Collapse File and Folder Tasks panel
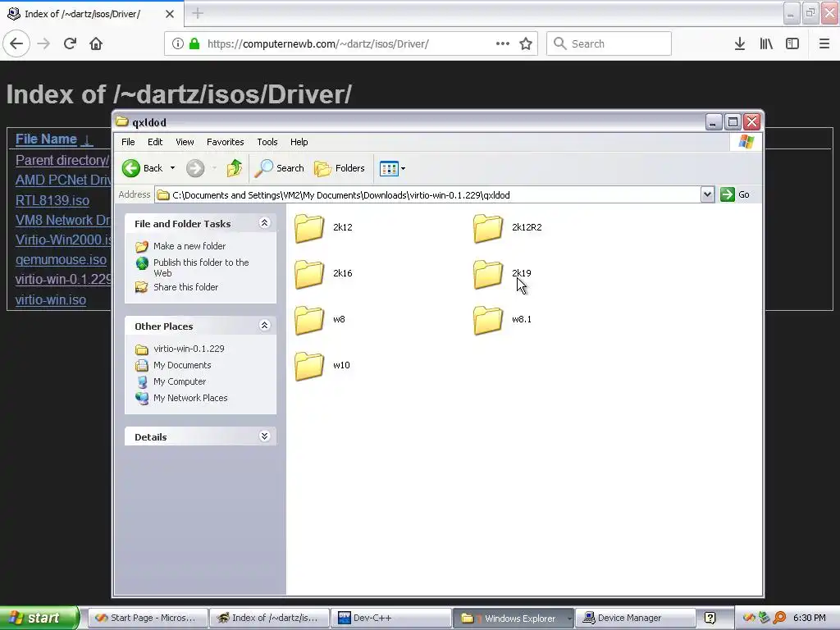This screenshot has height=630, width=840. [265, 223]
